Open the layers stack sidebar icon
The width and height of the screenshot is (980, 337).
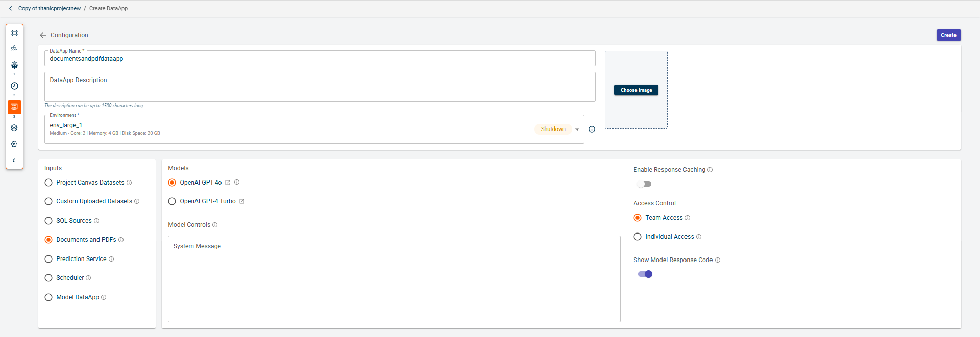pos(14,128)
